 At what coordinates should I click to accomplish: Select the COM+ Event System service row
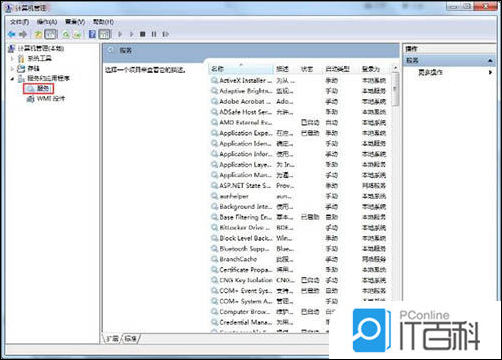click(x=299, y=291)
